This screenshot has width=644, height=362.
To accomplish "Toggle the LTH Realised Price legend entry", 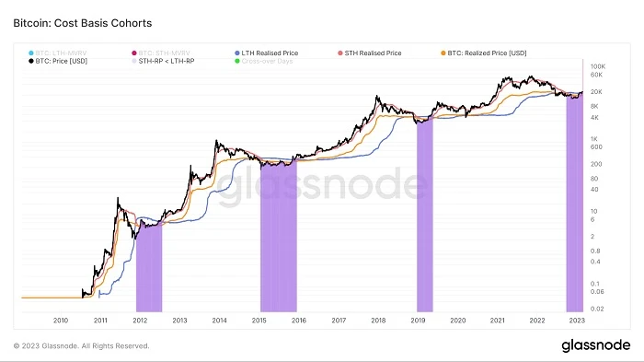I will (266, 53).
